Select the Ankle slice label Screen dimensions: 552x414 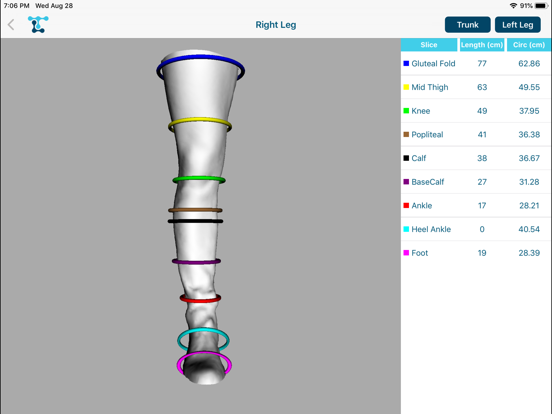(x=422, y=206)
